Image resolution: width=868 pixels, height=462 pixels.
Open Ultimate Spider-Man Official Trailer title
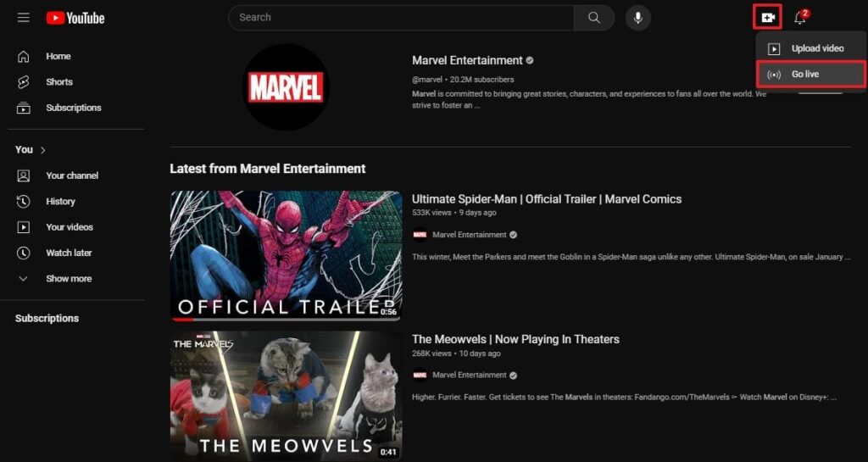pos(547,199)
